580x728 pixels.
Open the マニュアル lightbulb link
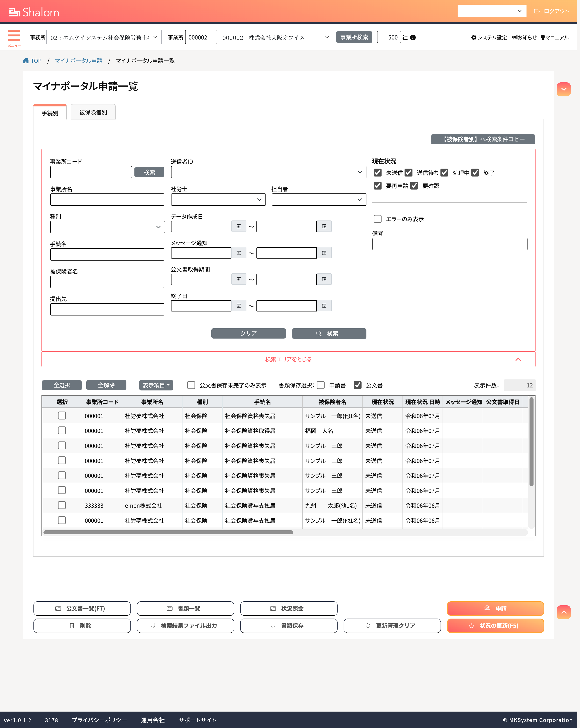coord(543,37)
